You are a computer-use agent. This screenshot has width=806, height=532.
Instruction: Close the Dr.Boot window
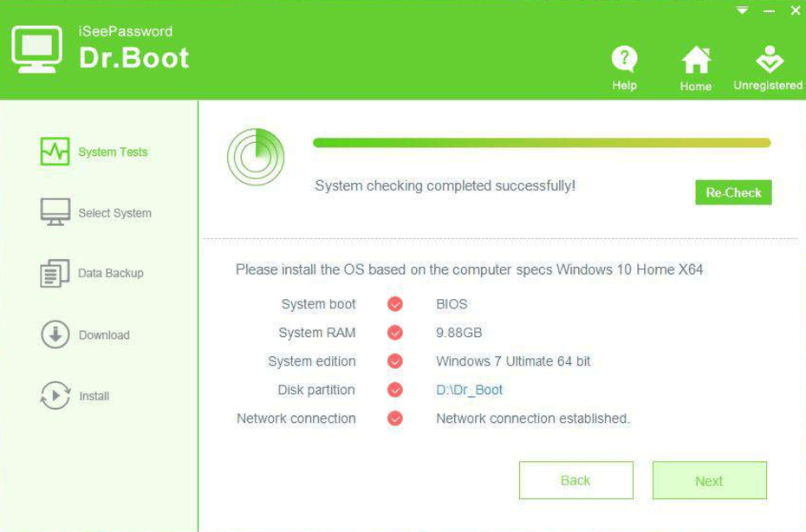[x=796, y=10]
